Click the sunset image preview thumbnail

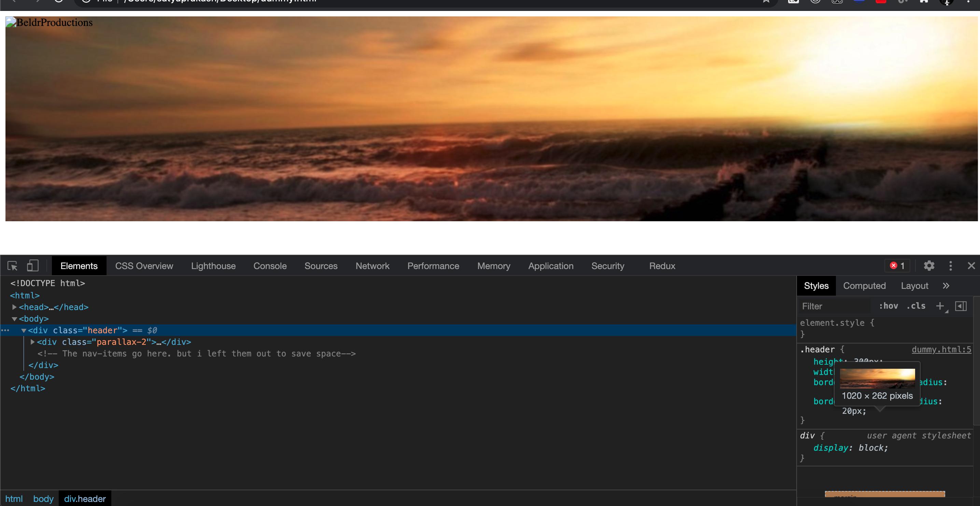point(877,378)
